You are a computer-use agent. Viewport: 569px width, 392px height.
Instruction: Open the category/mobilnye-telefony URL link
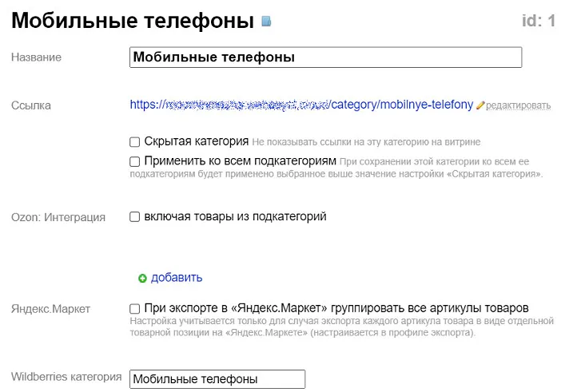[302, 105]
